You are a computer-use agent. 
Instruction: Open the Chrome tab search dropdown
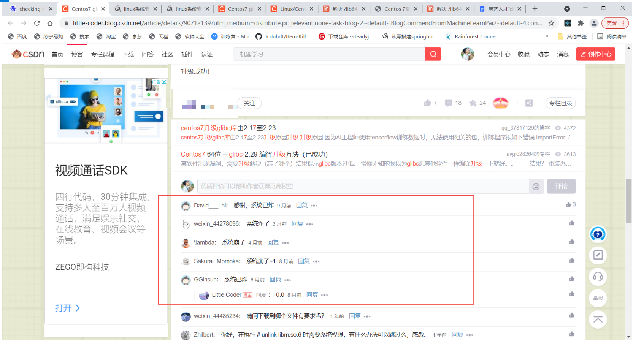(x=567, y=9)
